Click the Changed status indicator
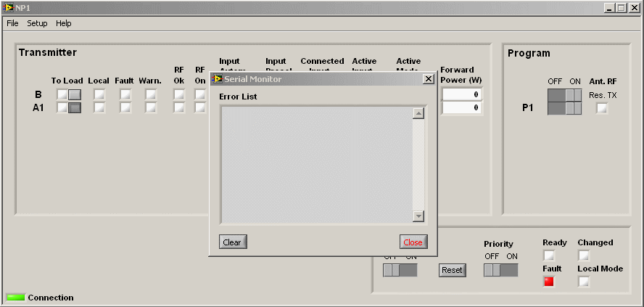 coord(584,256)
